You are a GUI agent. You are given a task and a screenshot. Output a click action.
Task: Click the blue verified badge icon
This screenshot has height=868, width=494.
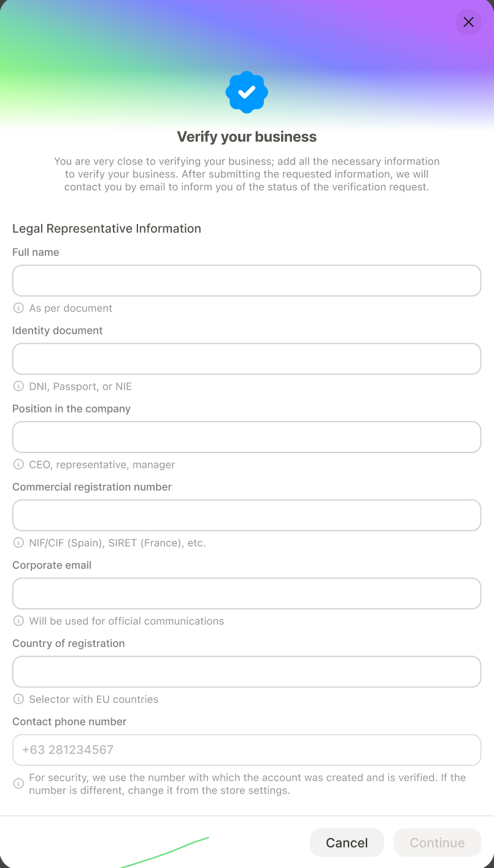[247, 92]
